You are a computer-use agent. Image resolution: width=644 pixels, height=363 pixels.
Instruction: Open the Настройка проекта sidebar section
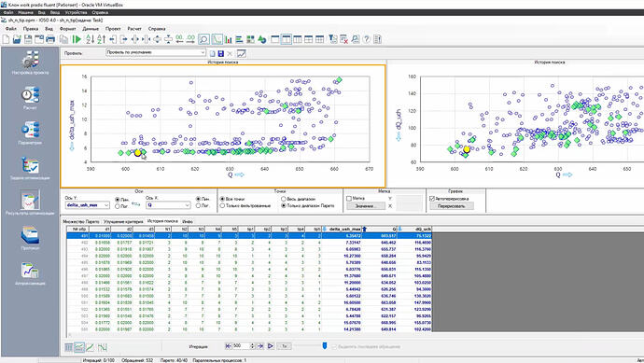point(30,63)
